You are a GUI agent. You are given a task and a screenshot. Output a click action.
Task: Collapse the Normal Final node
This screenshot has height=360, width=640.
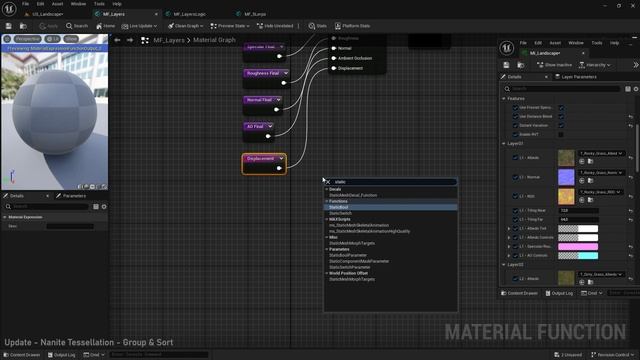coord(278,100)
